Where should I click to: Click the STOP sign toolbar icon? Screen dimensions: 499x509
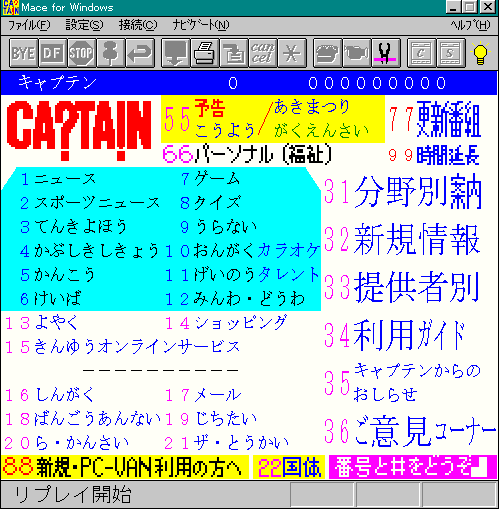point(82,53)
